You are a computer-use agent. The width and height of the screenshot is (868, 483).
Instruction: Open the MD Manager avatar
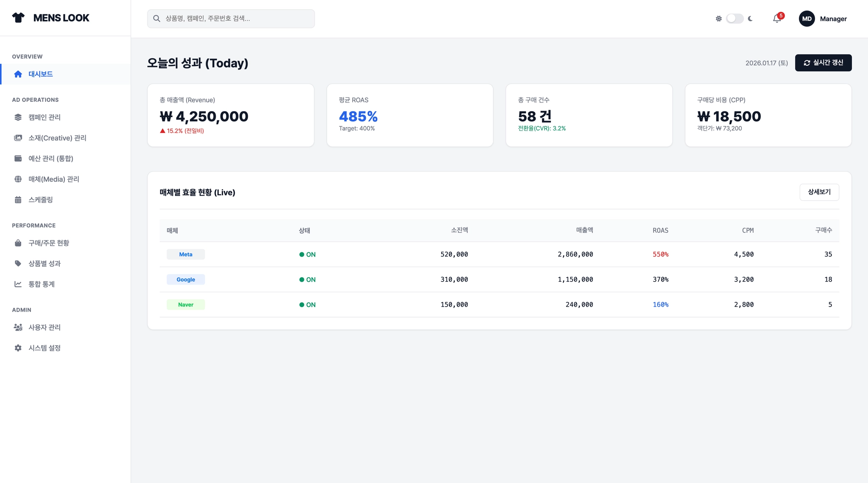pyautogui.click(x=807, y=19)
